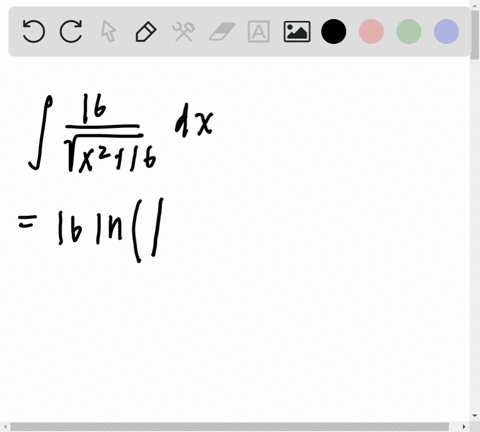Choose the pink color swatch
This screenshot has height=432, width=480.
pos(371,32)
